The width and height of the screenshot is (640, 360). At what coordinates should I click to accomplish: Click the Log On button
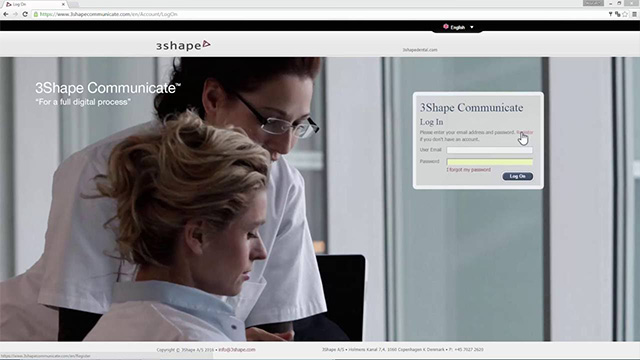coord(518,176)
